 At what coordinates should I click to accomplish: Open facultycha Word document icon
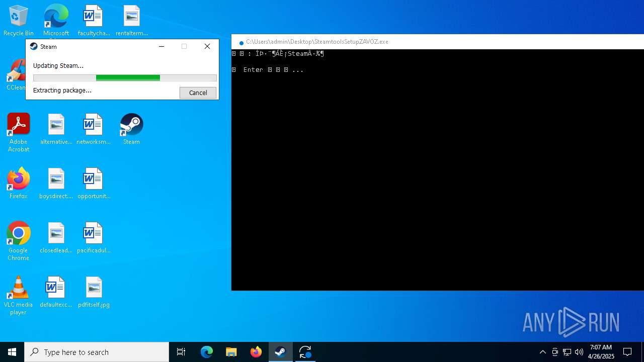click(x=93, y=21)
